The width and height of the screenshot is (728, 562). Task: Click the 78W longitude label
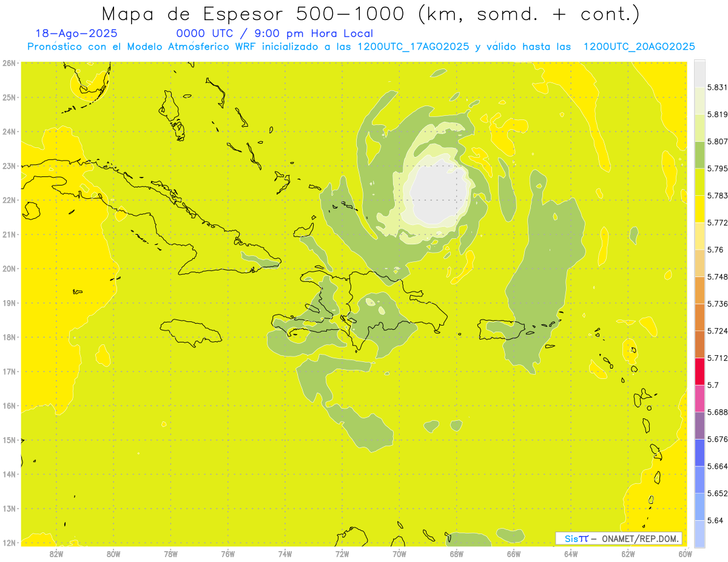coord(170,554)
